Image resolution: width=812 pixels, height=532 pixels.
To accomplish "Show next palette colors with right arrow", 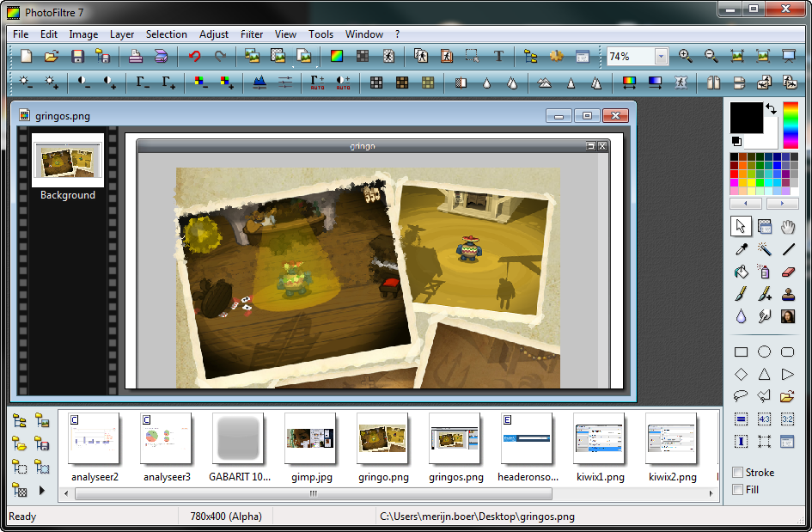I will [x=782, y=205].
